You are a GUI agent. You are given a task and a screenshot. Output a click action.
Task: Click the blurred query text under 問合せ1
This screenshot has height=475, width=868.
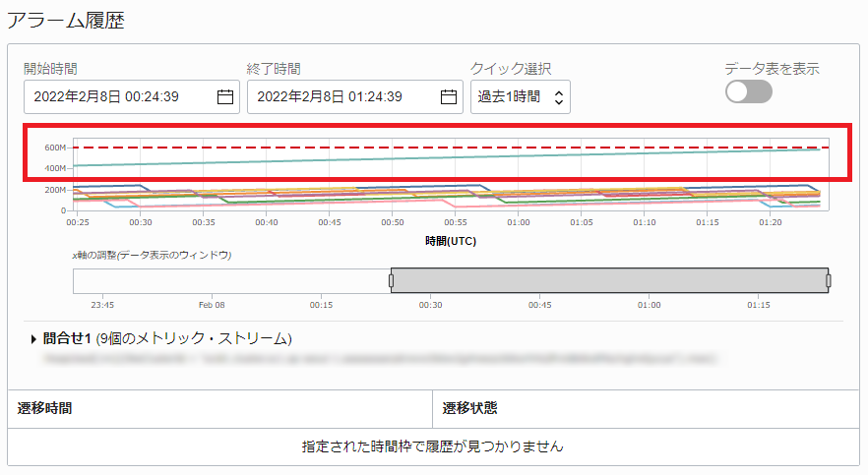point(374,359)
